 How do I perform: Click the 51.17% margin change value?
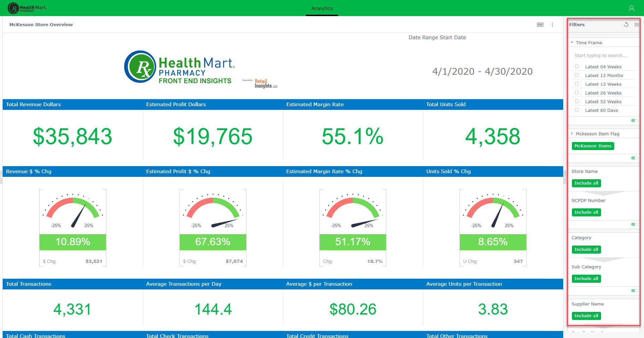point(353,242)
